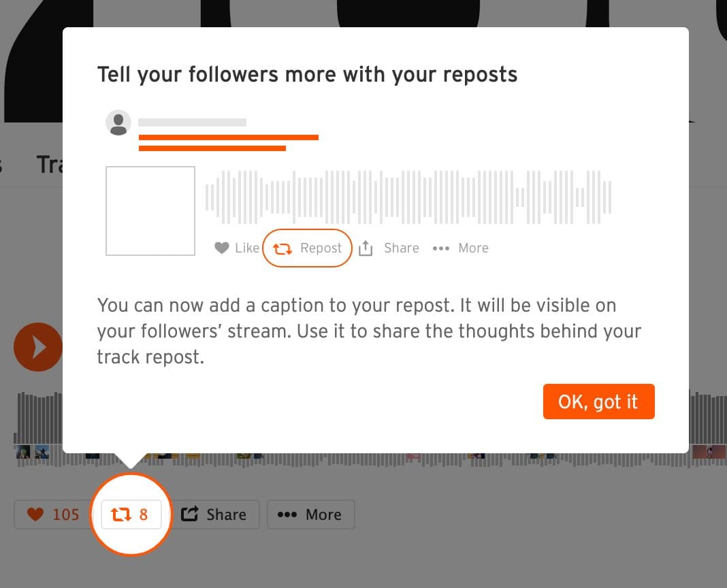Viewport: 727px width, 588px height.
Task: Click the commenter avatar at the waveform's left
Action: 23,451
